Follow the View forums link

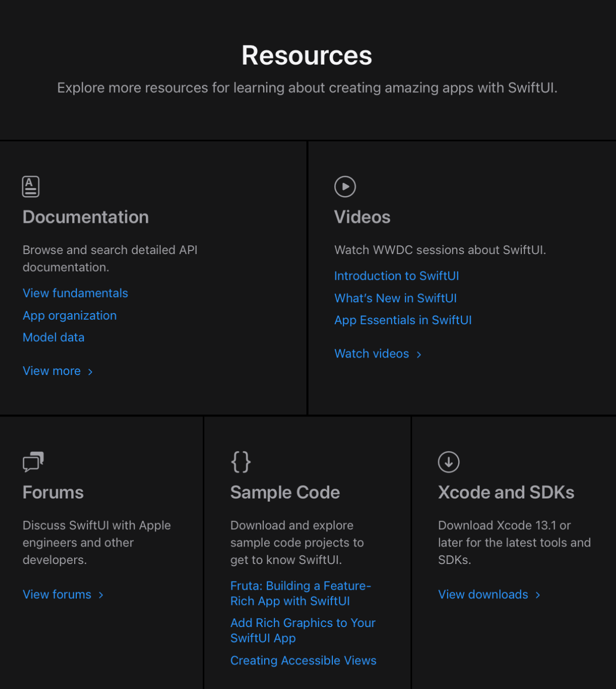coord(63,594)
